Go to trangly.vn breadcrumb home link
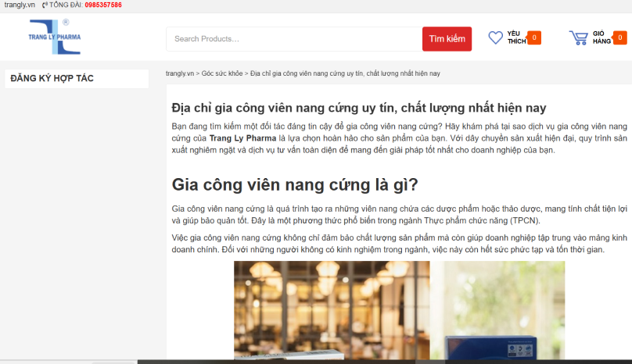 tap(179, 73)
